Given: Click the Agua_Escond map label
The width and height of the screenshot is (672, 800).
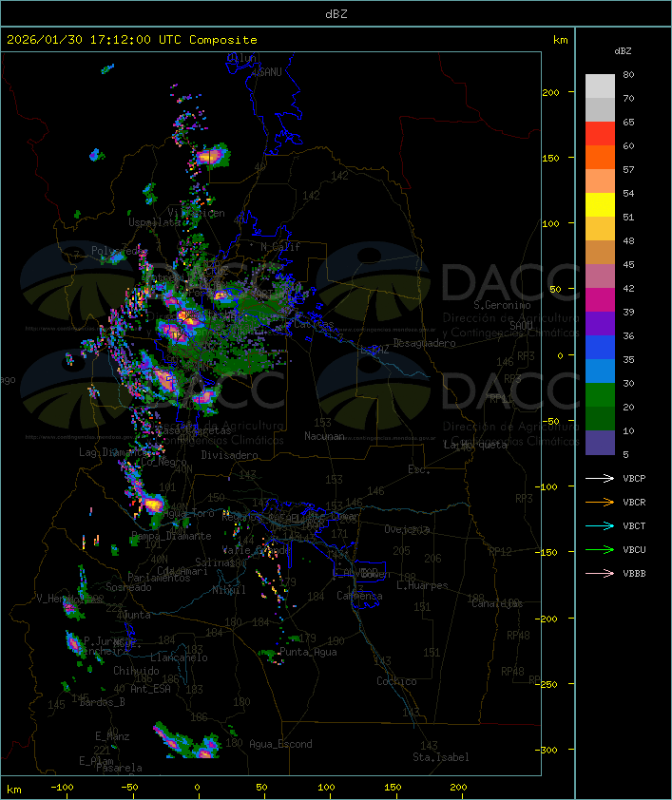Looking at the screenshot, I should click(280, 744).
